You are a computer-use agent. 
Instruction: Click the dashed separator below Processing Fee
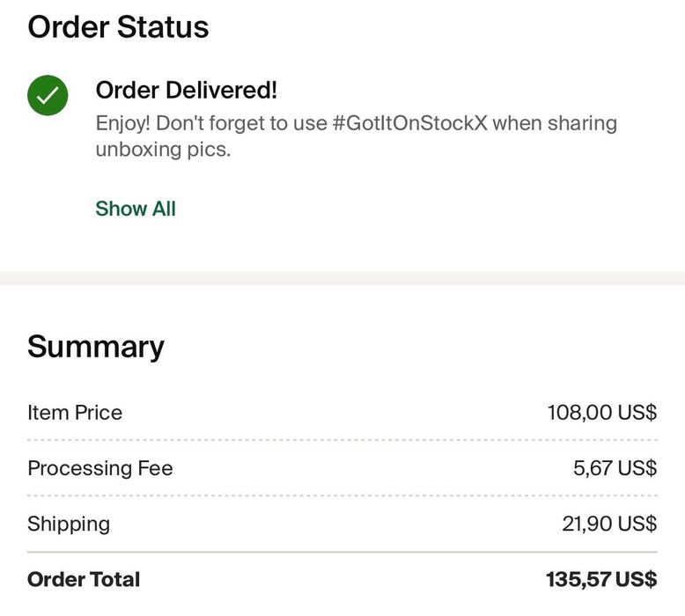click(x=342, y=495)
